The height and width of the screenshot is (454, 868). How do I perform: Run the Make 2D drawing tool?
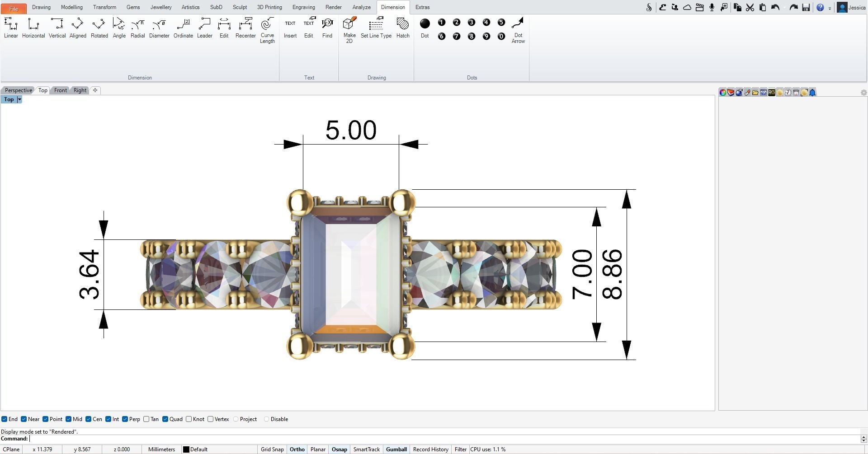(349, 31)
